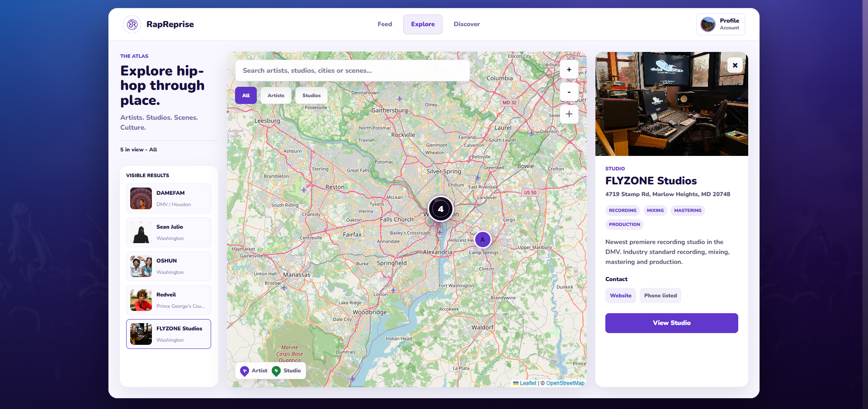Open the studio Website link
The width and height of the screenshot is (868, 409).
coord(621,296)
